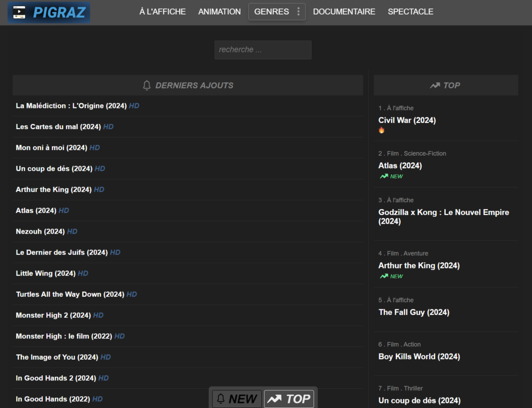Viewport: 532px width, 408px height.
Task: Click the NEW trend icon under Arthur the King
Action: [384, 276]
